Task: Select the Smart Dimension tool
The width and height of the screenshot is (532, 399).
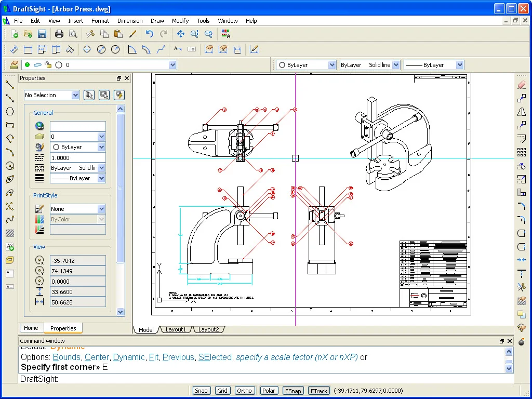Action: coord(14,49)
